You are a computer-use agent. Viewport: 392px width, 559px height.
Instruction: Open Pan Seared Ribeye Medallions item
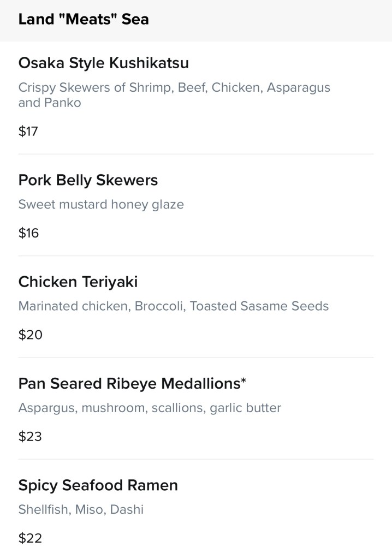click(x=129, y=384)
